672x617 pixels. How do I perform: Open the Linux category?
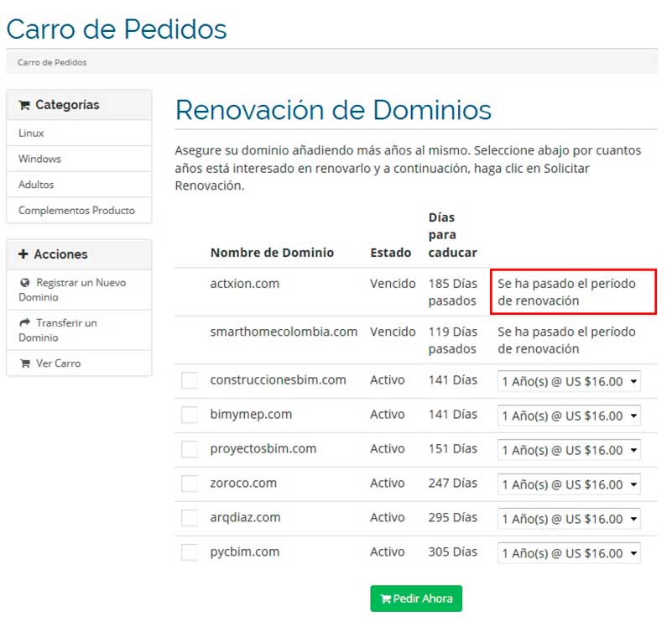[x=80, y=133]
